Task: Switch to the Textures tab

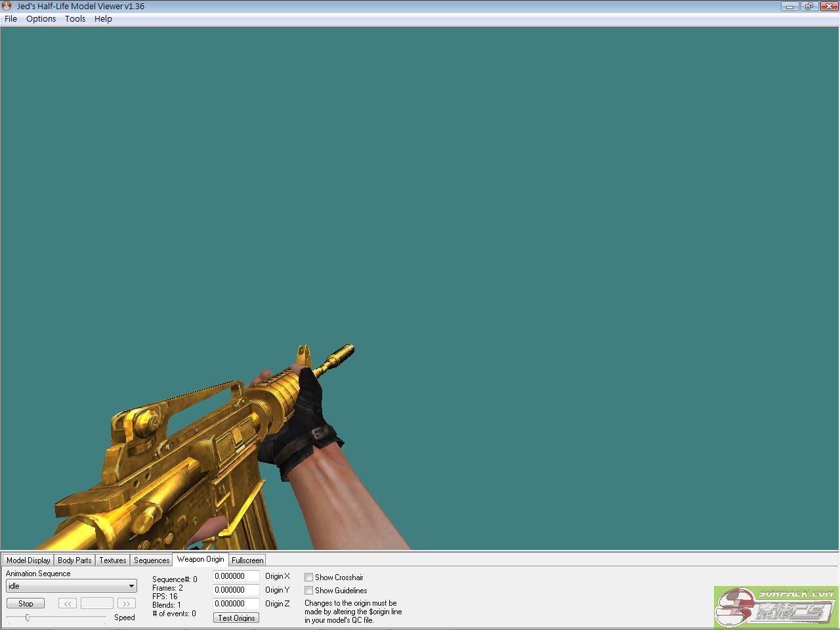Action: (112, 560)
